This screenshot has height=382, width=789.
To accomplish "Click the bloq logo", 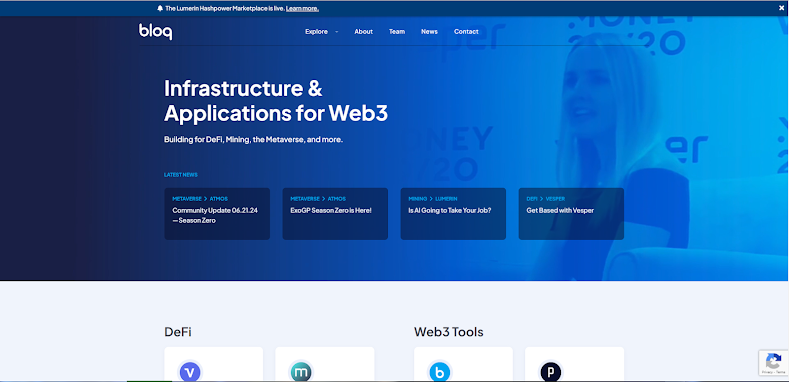I will pos(155,32).
